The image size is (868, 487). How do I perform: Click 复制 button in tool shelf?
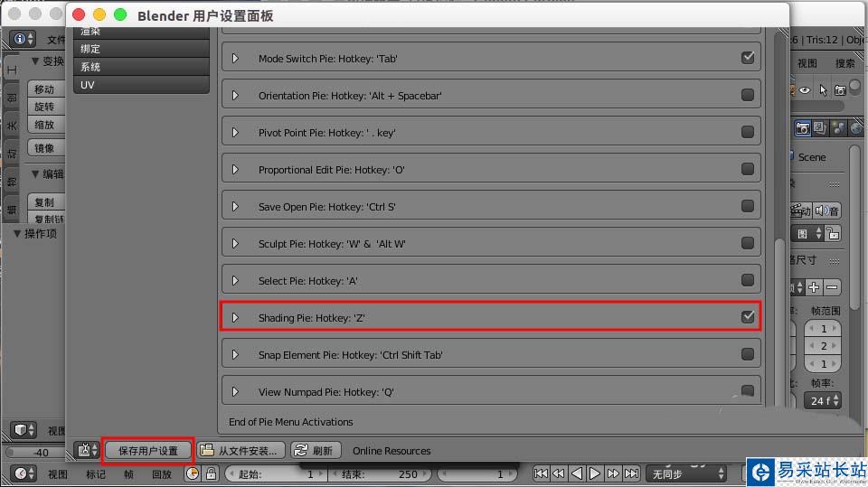[46, 202]
